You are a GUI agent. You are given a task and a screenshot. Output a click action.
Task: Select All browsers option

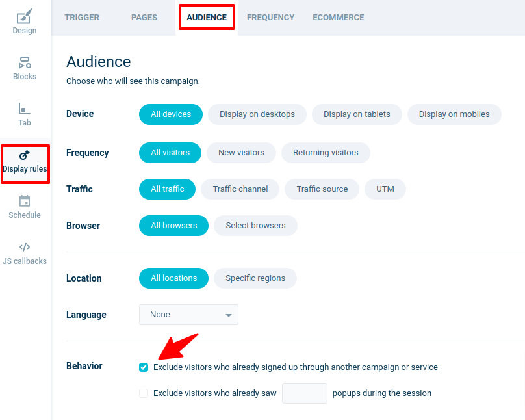click(x=173, y=226)
